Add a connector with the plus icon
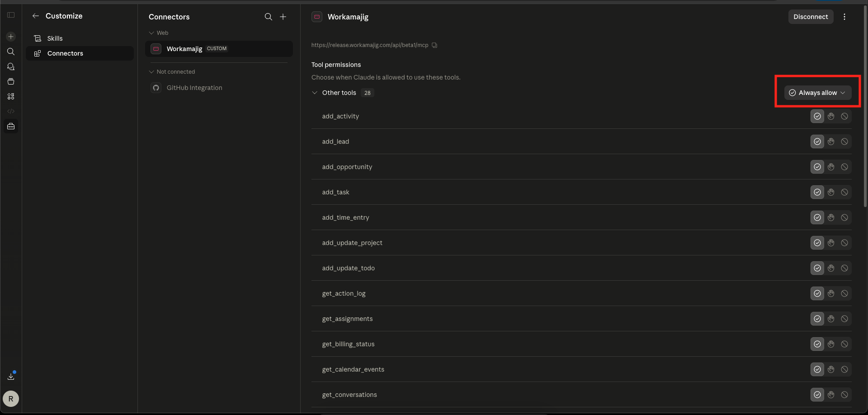Image resolution: width=868 pixels, height=415 pixels. click(x=283, y=17)
